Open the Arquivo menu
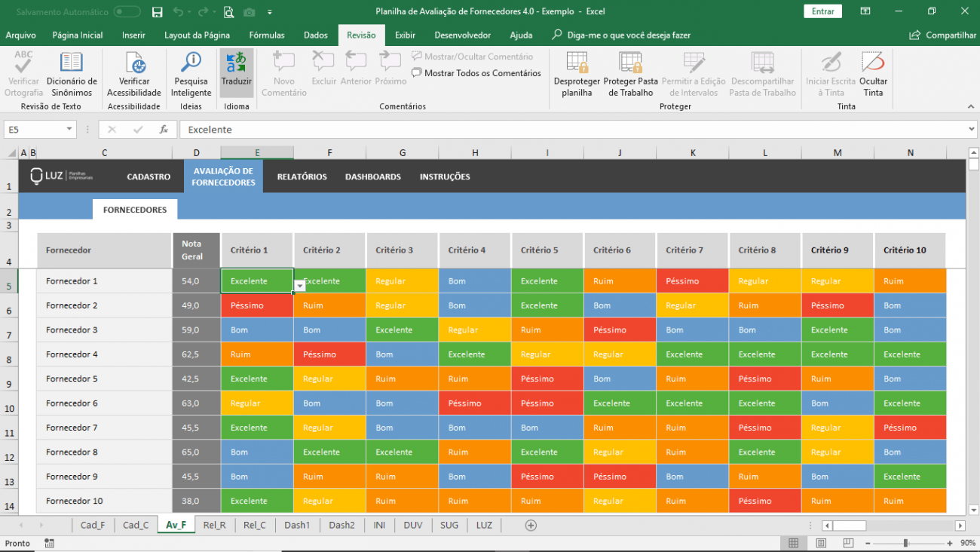 pyautogui.click(x=20, y=35)
